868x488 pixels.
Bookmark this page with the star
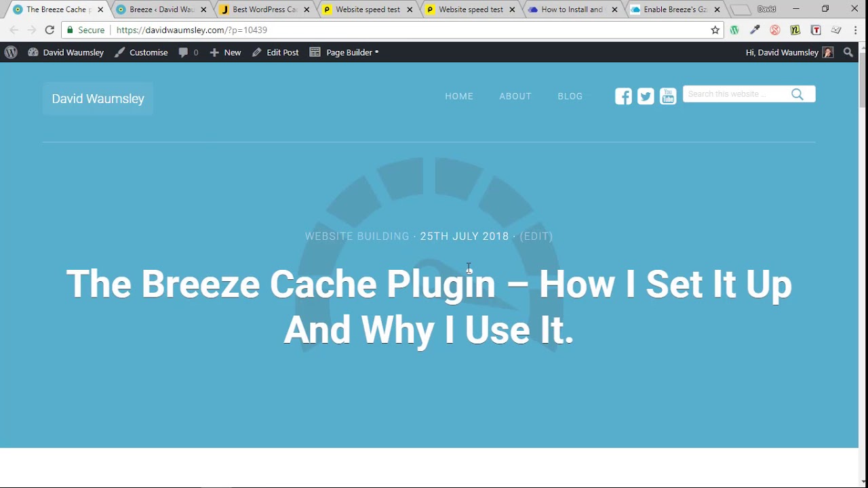click(x=715, y=30)
